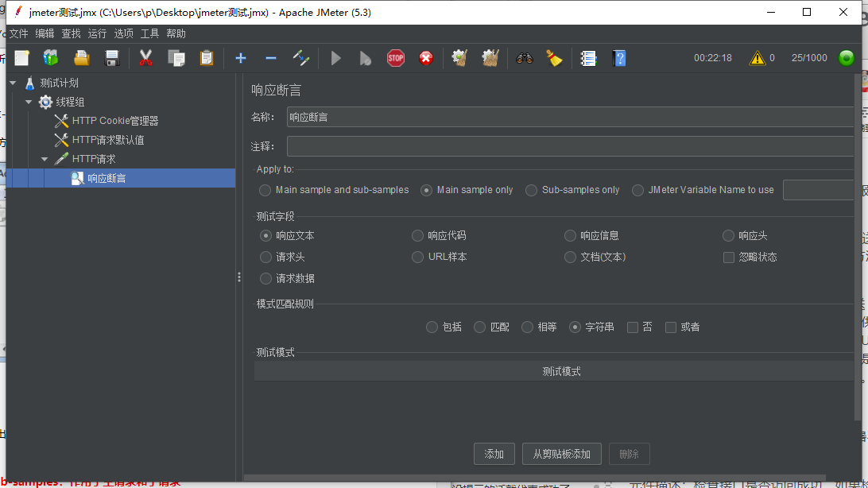Click the red STOP icon
This screenshot has width=868, height=488.
pyautogui.click(x=395, y=58)
